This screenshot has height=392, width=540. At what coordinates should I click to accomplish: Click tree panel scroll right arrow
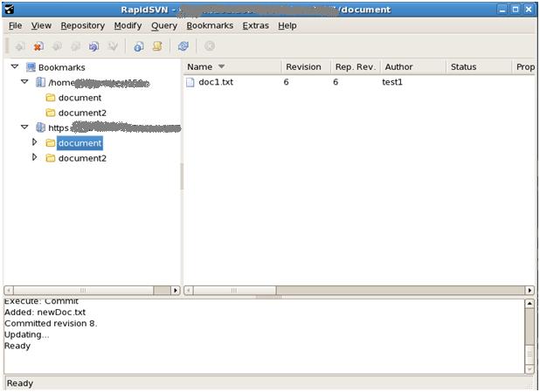(x=176, y=291)
